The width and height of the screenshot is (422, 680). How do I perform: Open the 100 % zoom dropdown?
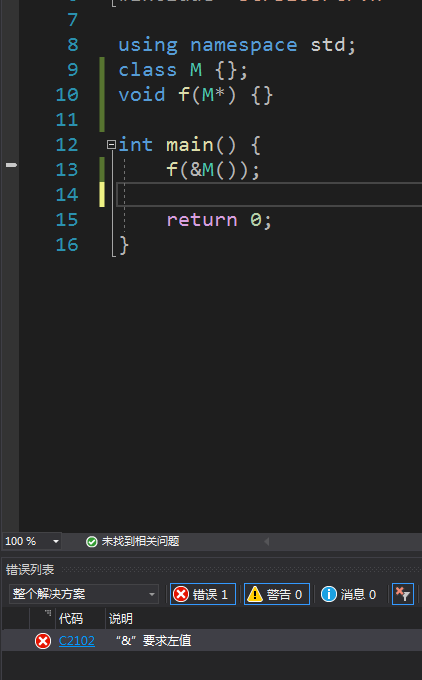[32, 542]
